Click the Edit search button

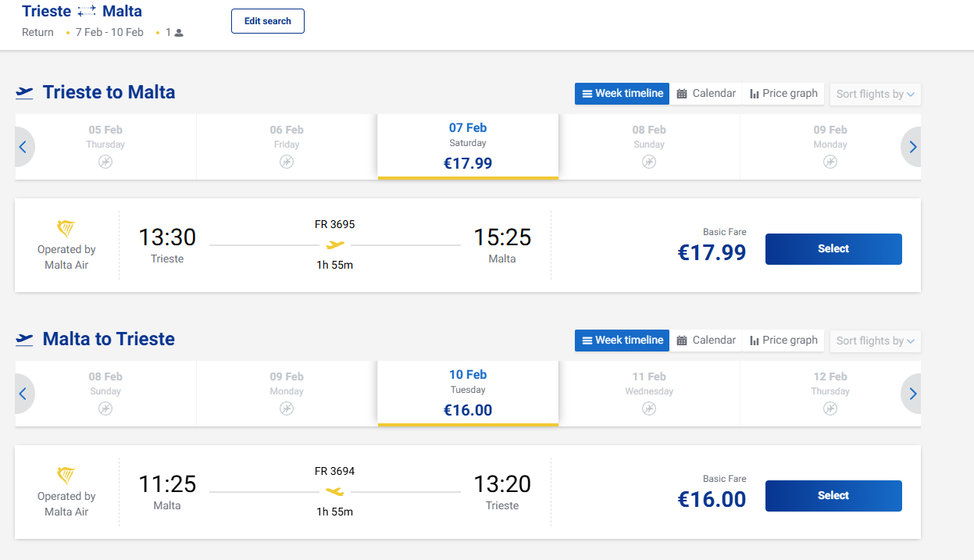[268, 21]
